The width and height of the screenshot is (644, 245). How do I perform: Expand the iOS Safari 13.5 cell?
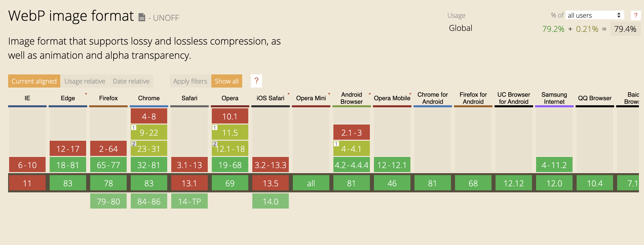point(270,183)
